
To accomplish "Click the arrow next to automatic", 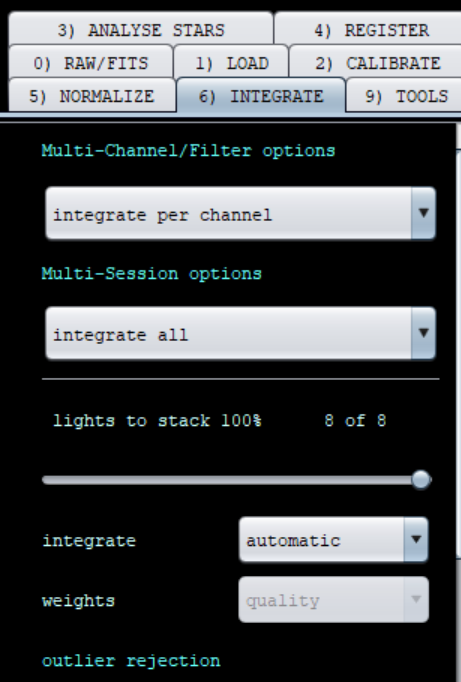I will coord(416,540).
